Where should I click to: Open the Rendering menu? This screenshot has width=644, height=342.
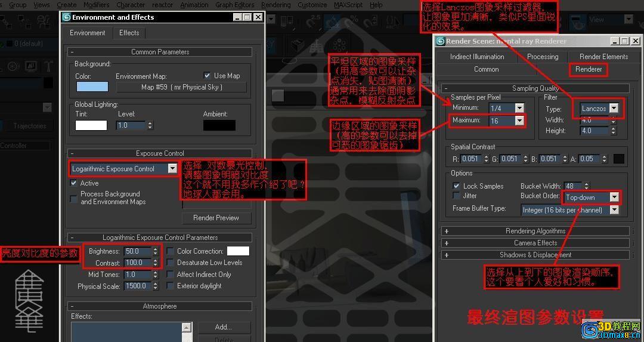pos(275,5)
